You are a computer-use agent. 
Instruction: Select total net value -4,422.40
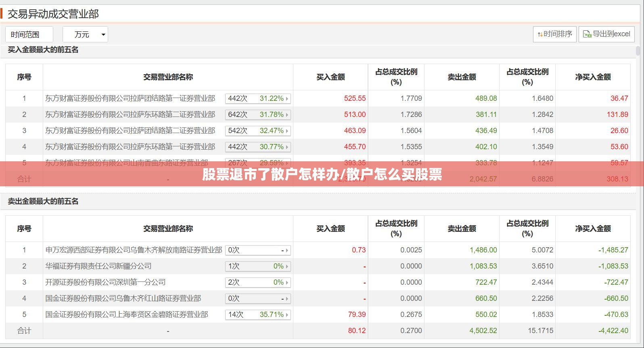613,331
